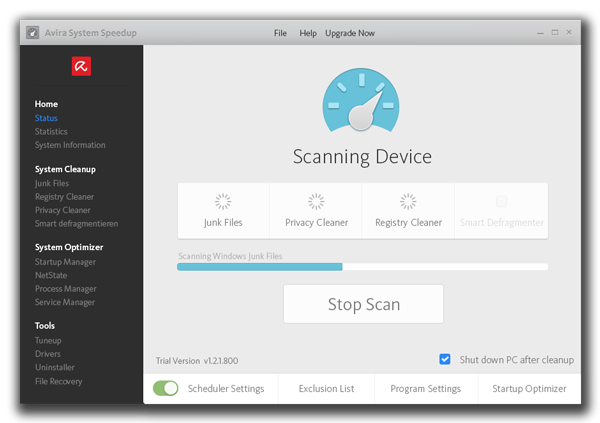This screenshot has height=423, width=600.
Task: Click the blue speedometer gauge icon
Action: (x=361, y=100)
